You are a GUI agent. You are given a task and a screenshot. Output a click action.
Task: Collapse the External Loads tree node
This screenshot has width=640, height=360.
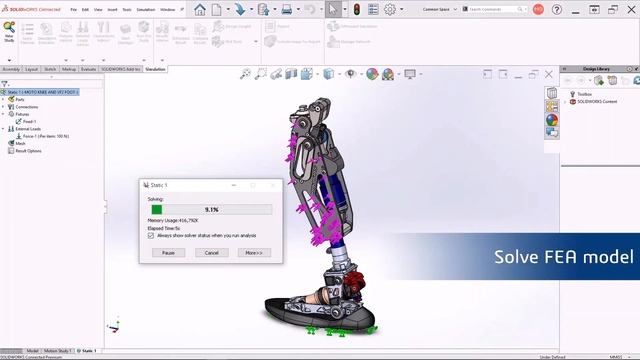(3, 129)
